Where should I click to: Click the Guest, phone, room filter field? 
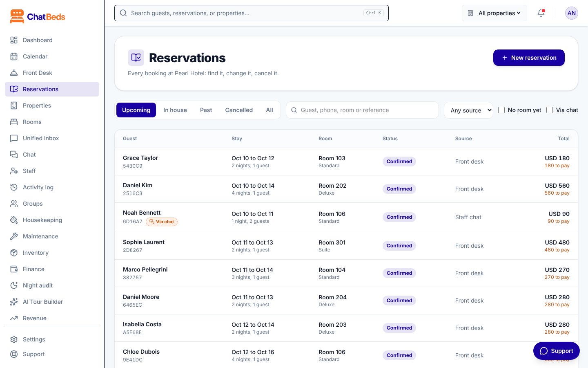coord(363,110)
